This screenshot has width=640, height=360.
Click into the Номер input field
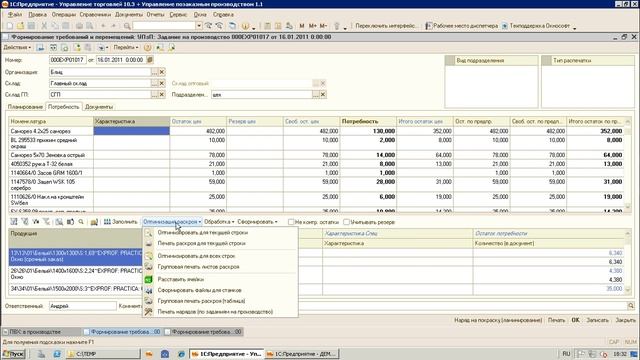coord(68,60)
